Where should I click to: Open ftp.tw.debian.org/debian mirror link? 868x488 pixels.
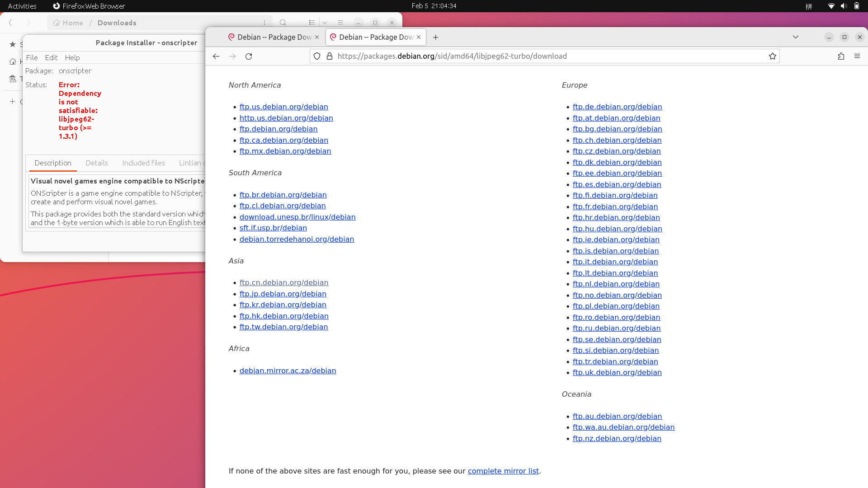tap(284, 327)
